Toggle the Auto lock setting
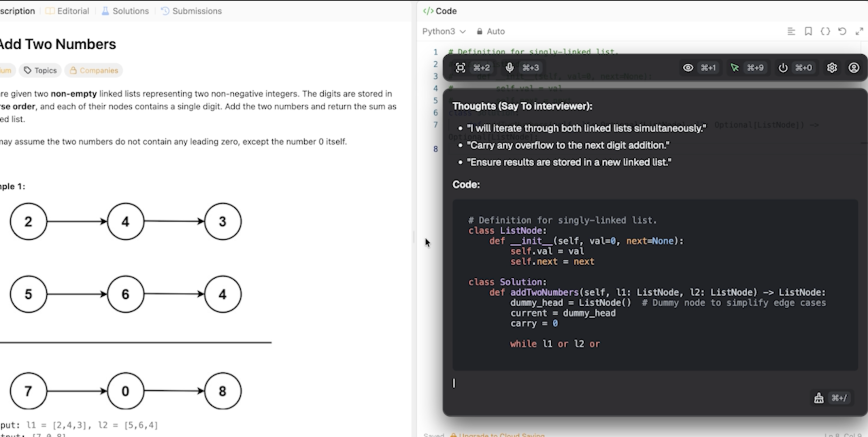The width and height of the screenshot is (868, 437). click(490, 31)
